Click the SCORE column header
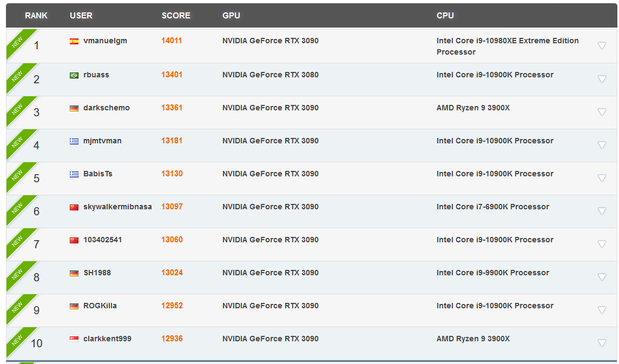This screenshot has height=364, width=619. (x=176, y=15)
